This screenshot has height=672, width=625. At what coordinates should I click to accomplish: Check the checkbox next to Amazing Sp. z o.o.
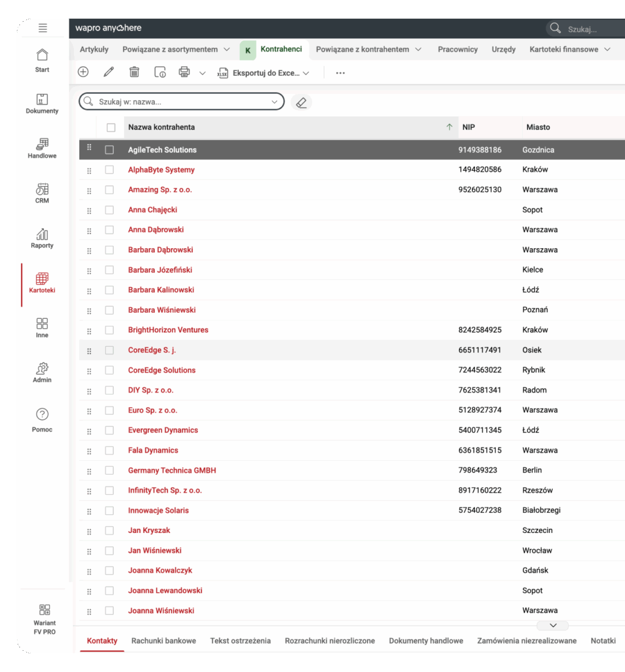pos(109,190)
